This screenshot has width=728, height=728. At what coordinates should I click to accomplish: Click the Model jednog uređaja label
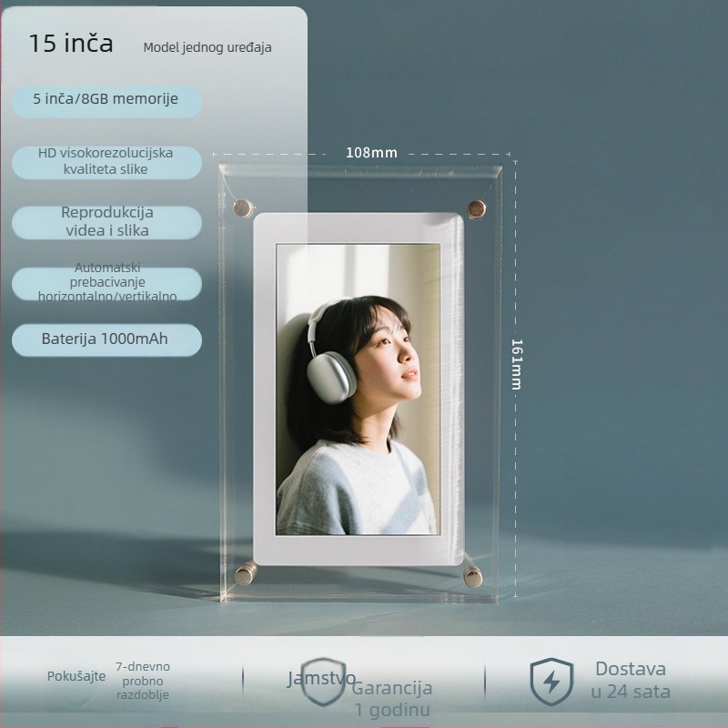(207, 47)
